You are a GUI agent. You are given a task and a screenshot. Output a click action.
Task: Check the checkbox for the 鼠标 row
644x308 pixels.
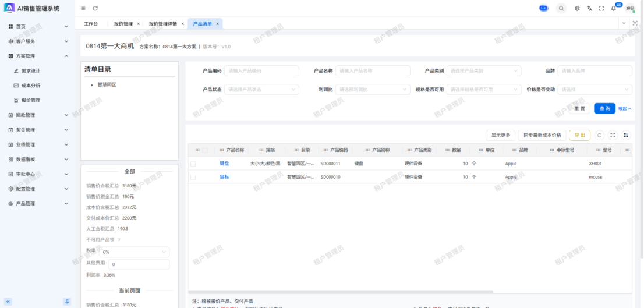pos(193,177)
